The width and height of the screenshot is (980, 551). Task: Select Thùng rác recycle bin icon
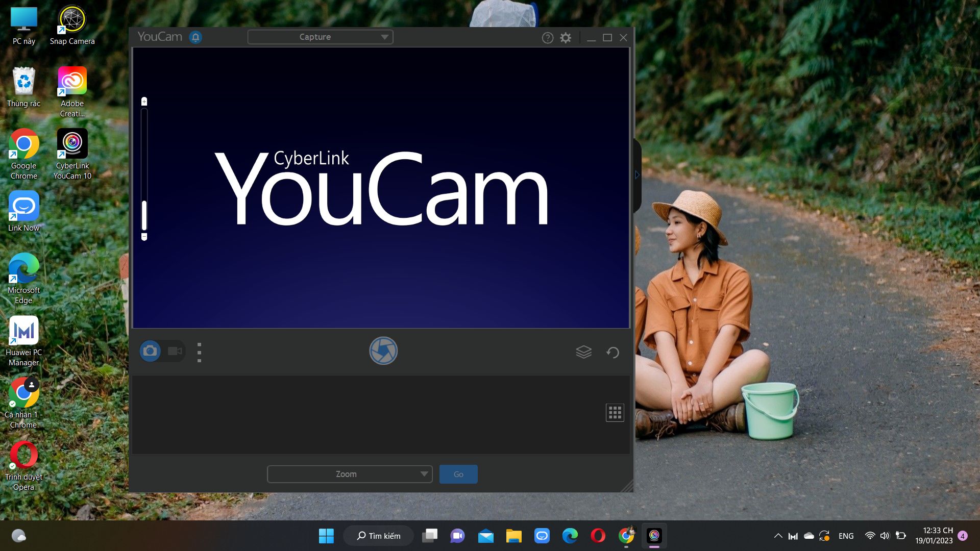pyautogui.click(x=24, y=88)
